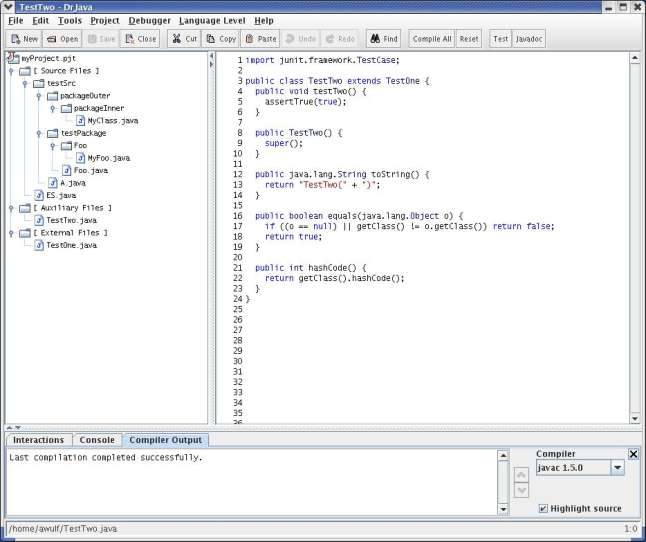This screenshot has height=542, width=646.
Task: Open the Debugger menu
Action: pos(148,20)
